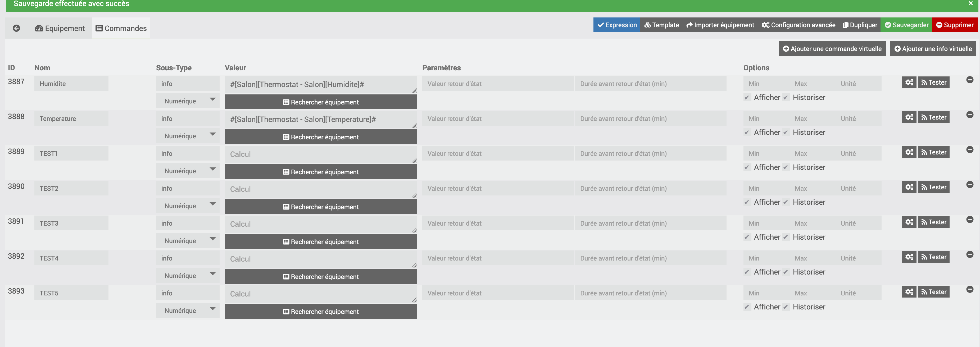Click the Calcul value field for TEST1
The width and height of the screenshot is (980, 347).
click(321, 154)
